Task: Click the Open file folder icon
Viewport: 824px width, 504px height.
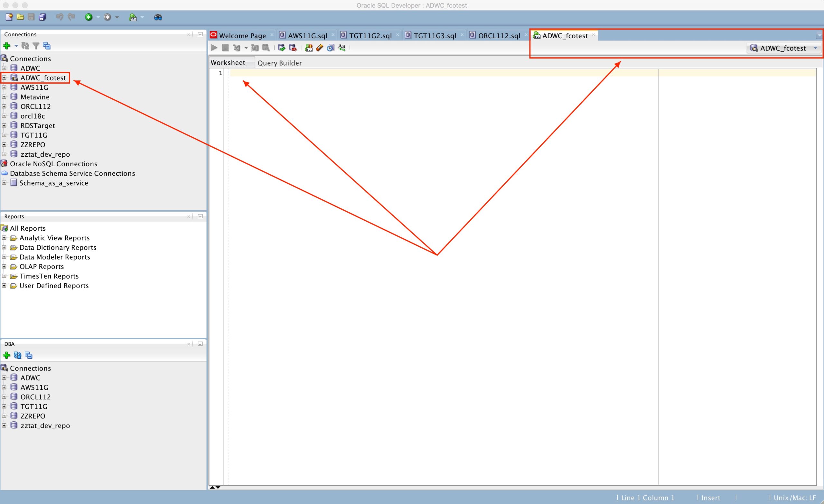Action: coord(20,17)
